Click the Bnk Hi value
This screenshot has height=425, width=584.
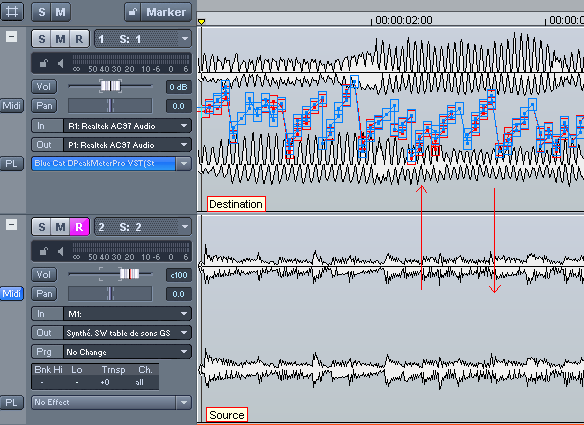(42, 382)
